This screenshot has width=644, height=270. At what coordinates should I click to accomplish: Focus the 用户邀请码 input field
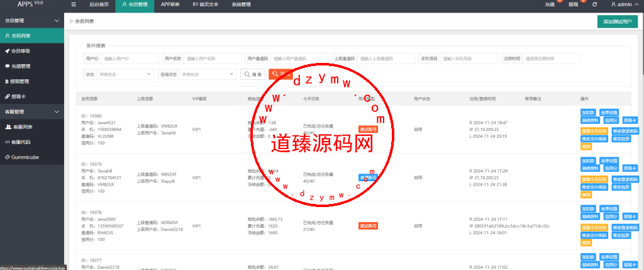point(299,59)
